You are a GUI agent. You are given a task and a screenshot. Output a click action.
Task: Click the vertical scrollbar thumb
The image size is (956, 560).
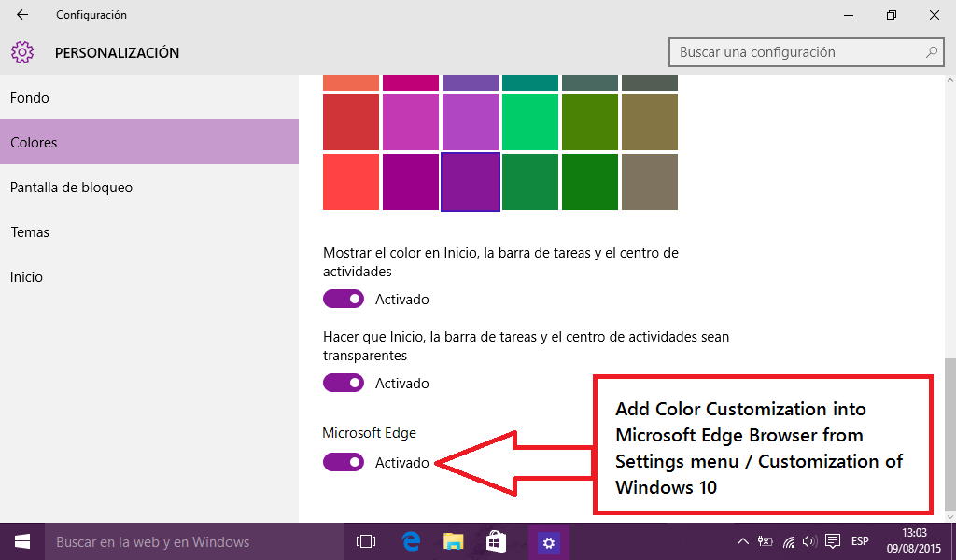[x=949, y=433]
